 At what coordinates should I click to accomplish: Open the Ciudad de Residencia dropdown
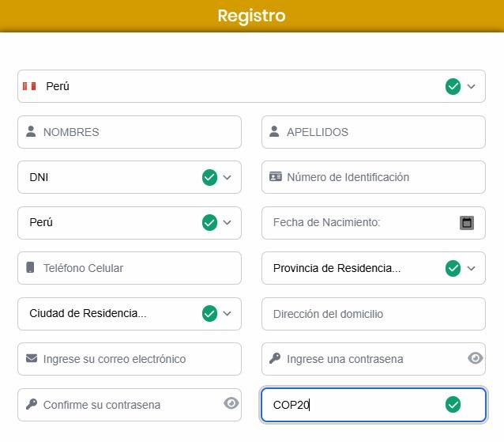pyautogui.click(x=228, y=314)
